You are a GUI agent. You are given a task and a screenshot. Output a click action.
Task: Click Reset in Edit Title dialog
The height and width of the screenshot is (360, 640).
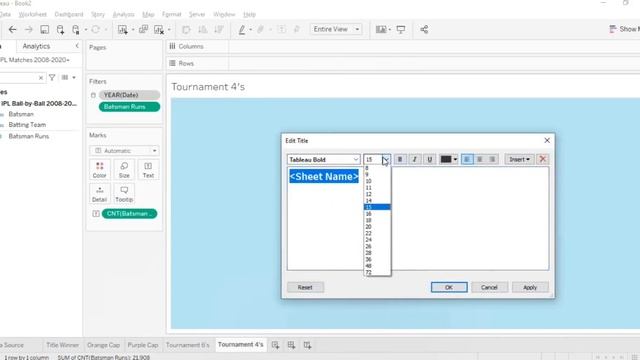pos(305,287)
